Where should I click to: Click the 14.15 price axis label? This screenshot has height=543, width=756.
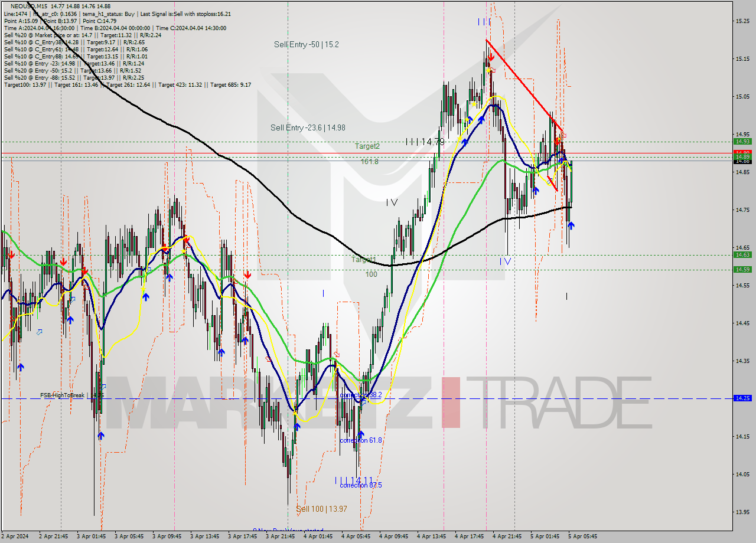[743, 436]
